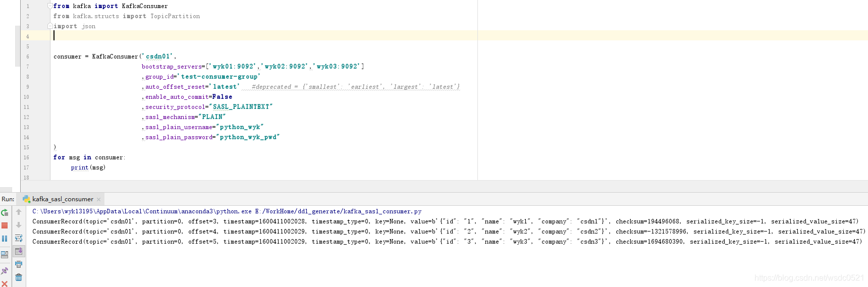Click fold end marker at line 3

pos(50,26)
